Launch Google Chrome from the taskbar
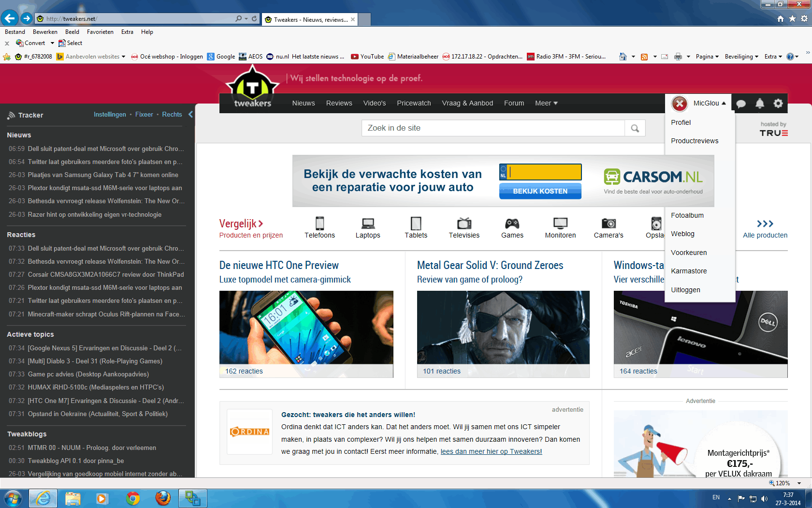 (x=133, y=498)
